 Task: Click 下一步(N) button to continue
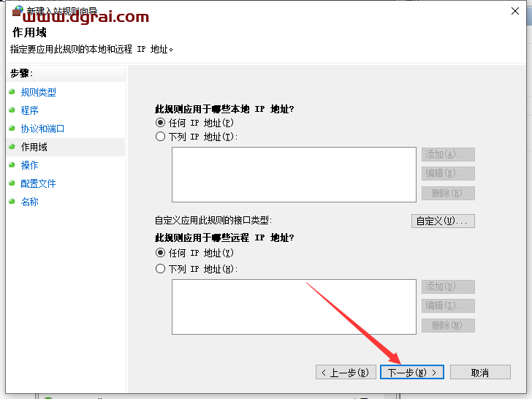click(412, 372)
